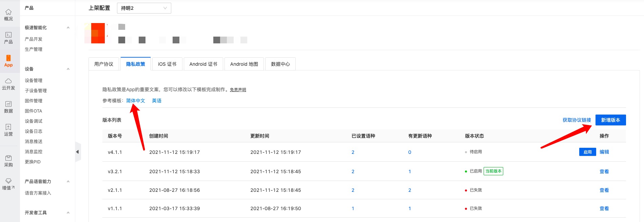This screenshot has width=644, height=222.
Task: Open the 运营 operations icon
Action: point(8,127)
